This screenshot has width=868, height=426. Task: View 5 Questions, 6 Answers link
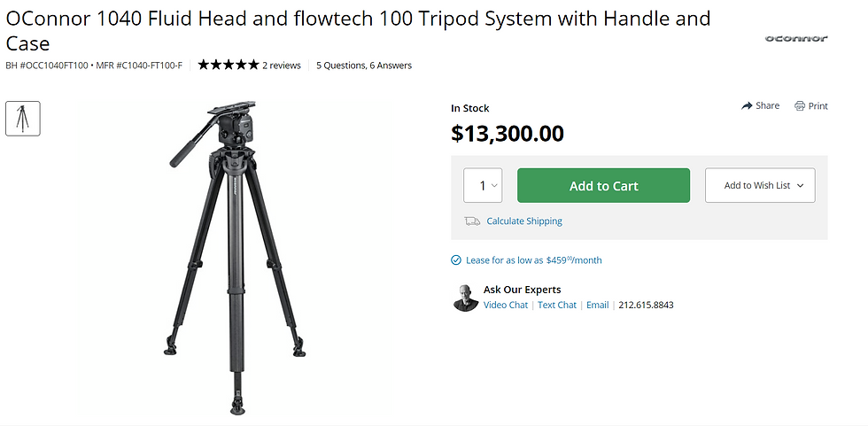click(x=364, y=66)
